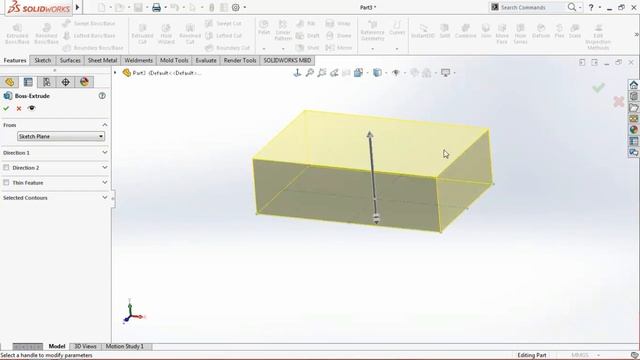Viewport: 640px width, 360px height.
Task: Enable the Thin Feature checkbox
Action: pyautogui.click(x=6, y=182)
